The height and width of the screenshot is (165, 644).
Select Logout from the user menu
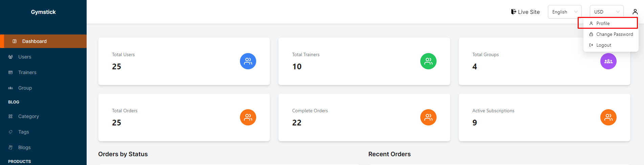pyautogui.click(x=603, y=45)
